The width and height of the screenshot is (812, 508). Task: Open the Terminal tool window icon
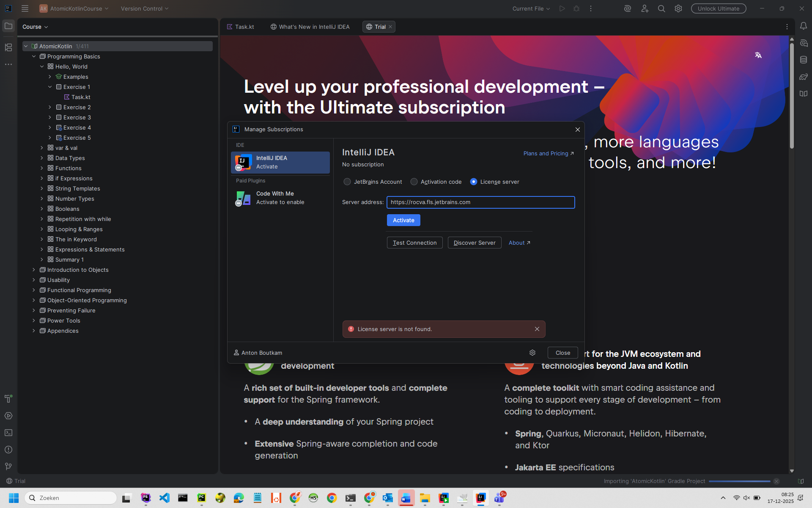point(8,433)
